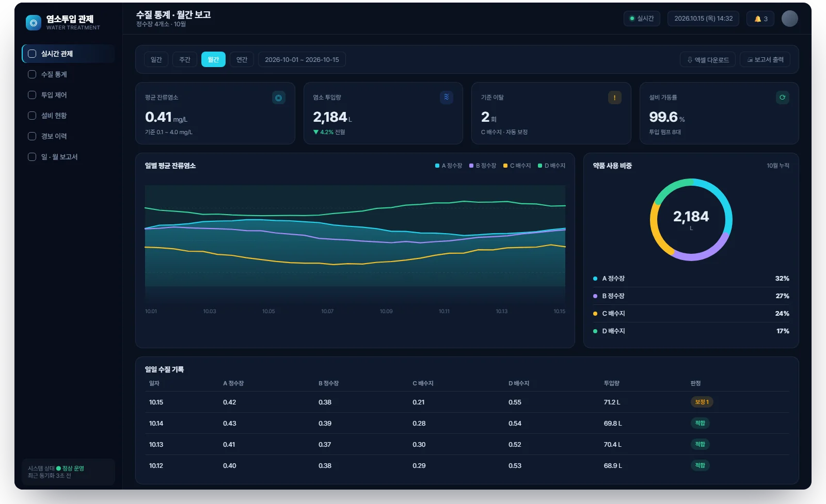Select C 배수지 24% row in 약품 사용 비중
This screenshot has width=826, height=504.
(x=691, y=314)
